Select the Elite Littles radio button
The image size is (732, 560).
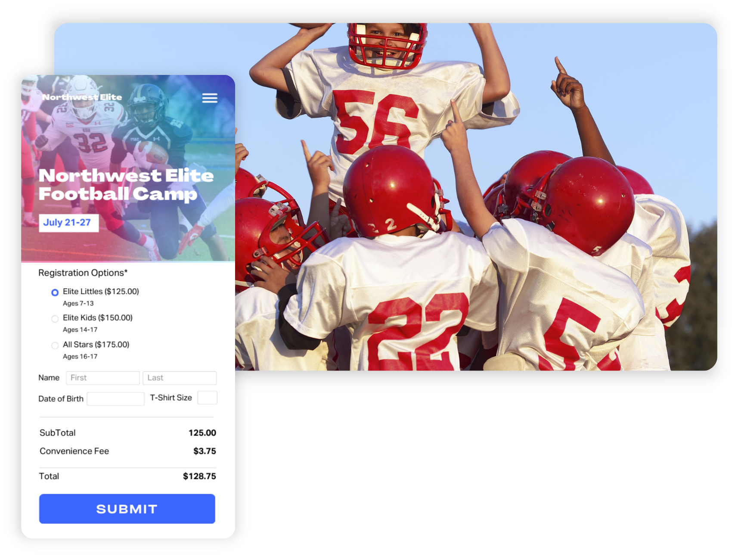tap(55, 292)
